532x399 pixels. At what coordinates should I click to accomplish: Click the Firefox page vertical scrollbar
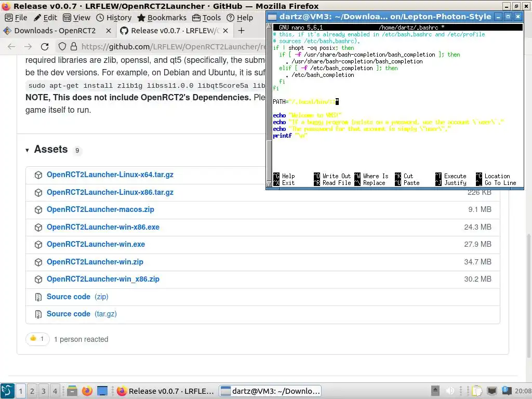[529, 295]
